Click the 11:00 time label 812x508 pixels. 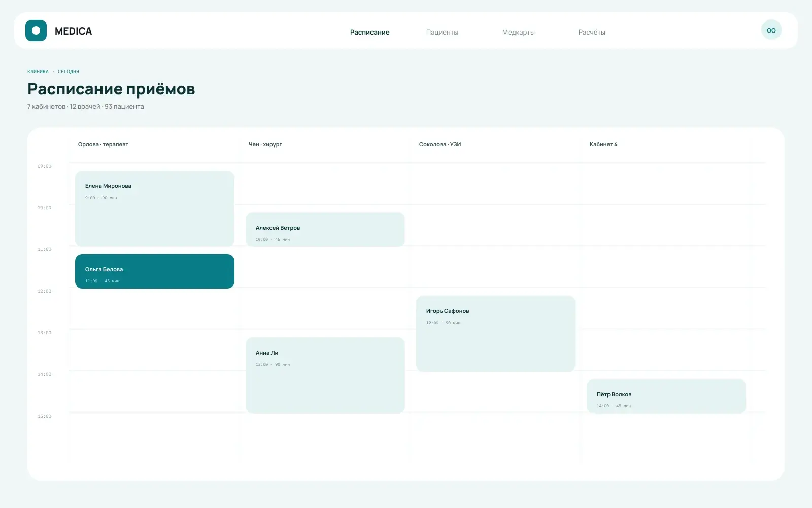[44, 249]
